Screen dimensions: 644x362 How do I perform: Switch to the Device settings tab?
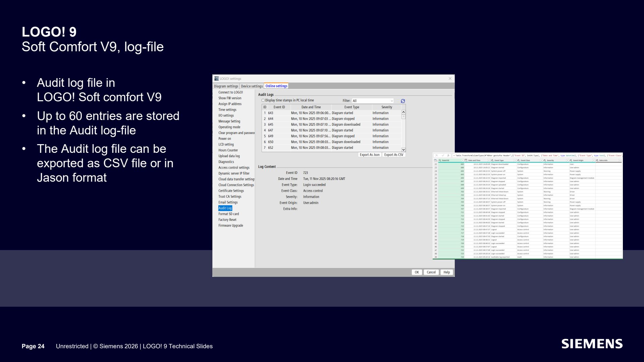252,86
